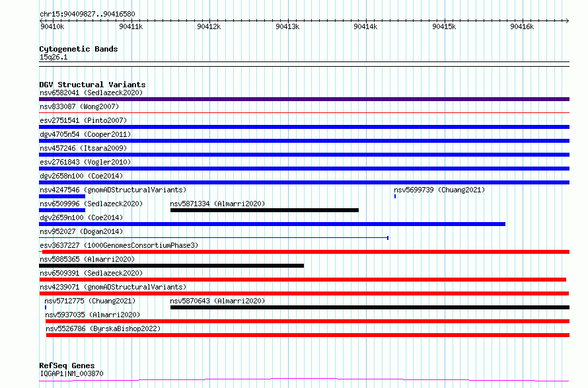Click the dgv4705n54 (Cooper2011) label
588x388 pixels.
85,134
